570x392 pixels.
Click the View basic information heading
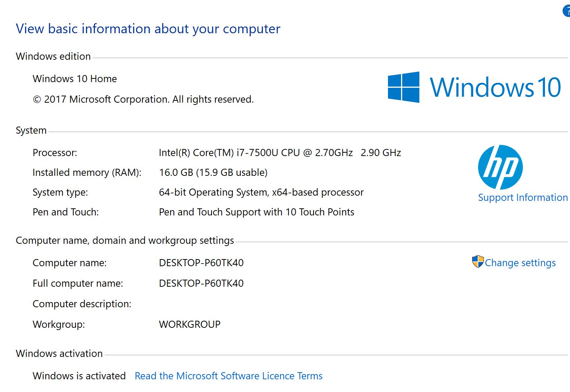point(148,29)
